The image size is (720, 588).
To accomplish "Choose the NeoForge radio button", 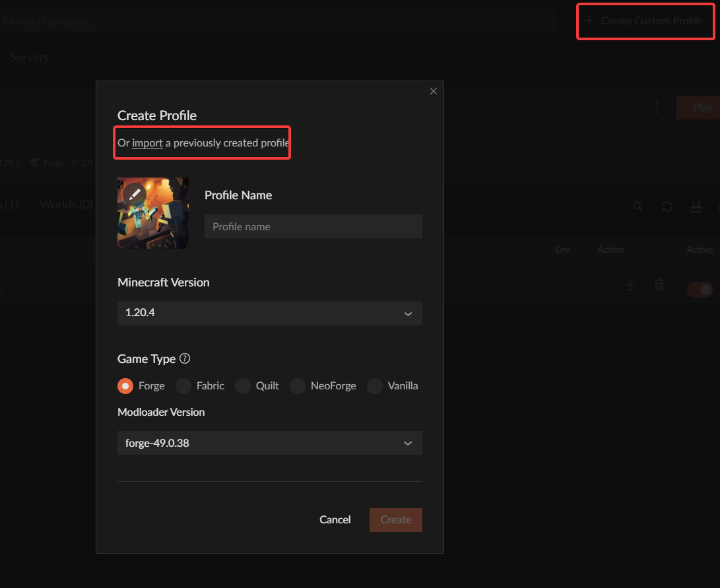I will pyautogui.click(x=298, y=386).
